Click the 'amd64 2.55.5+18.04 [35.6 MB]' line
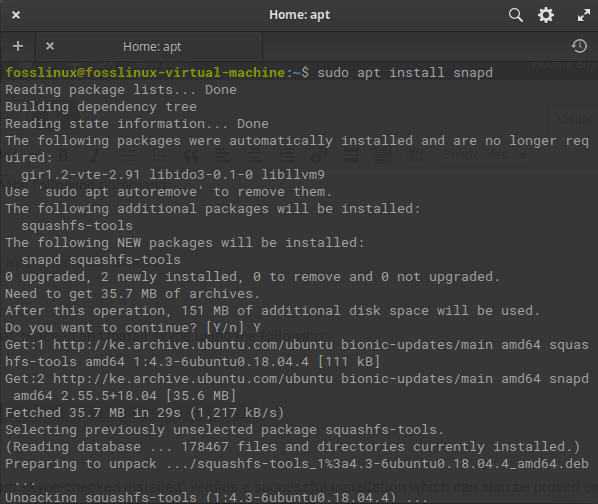This screenshot has height=504, width=598. (125, 396)
